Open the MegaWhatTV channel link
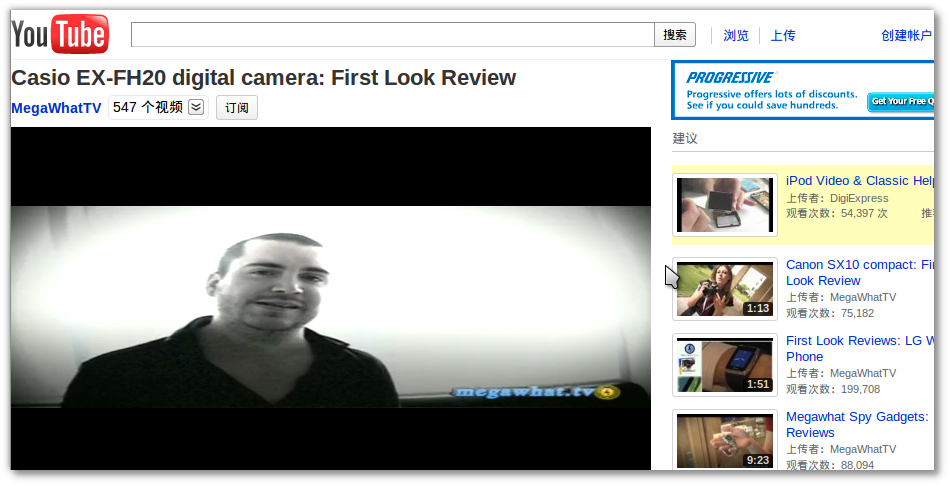The height and width of the screenshot is (486, 950). click(x=56, y=108)
